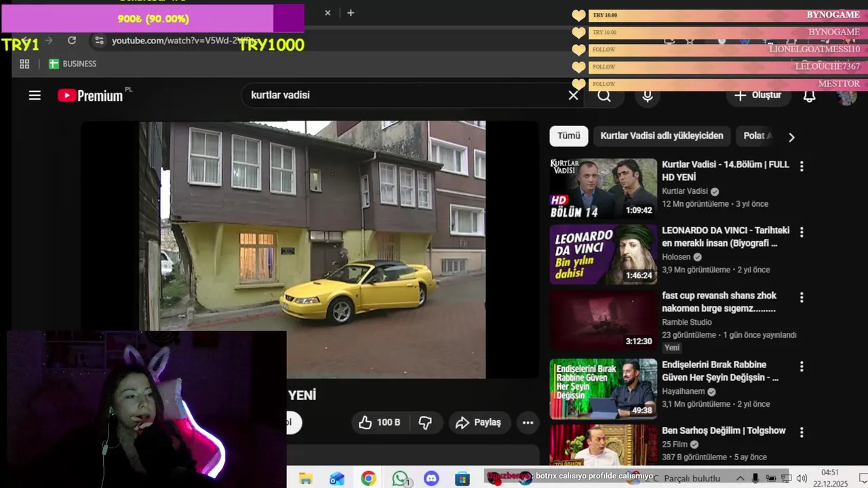Open the YouTube notifications bell

(810, 96)
